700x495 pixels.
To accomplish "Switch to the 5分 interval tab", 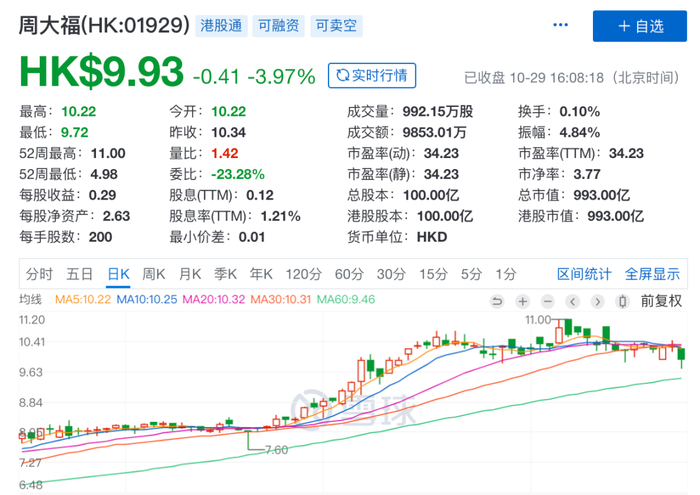I will coord(471,274).
